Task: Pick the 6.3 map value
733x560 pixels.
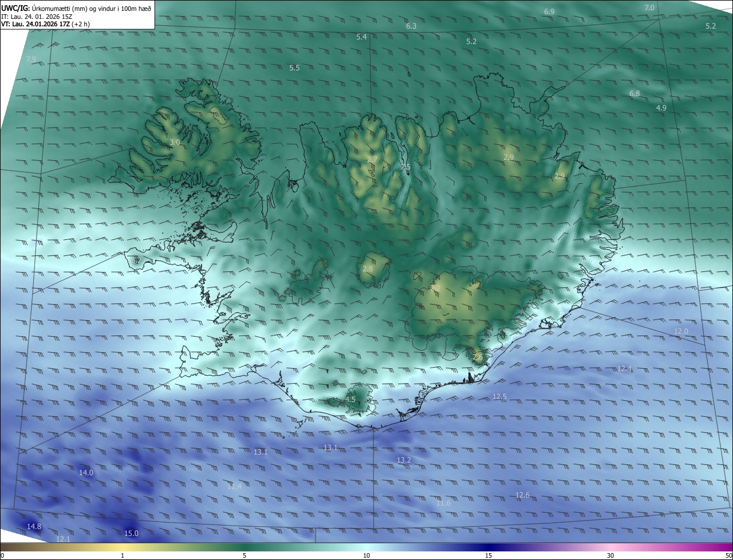Action: [x=411, y=26]
